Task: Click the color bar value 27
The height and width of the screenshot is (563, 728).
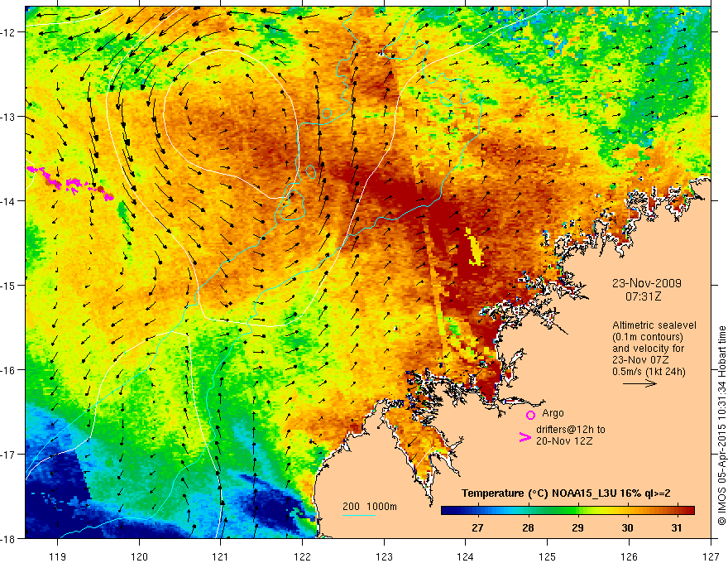Action: tap(477, 527)
